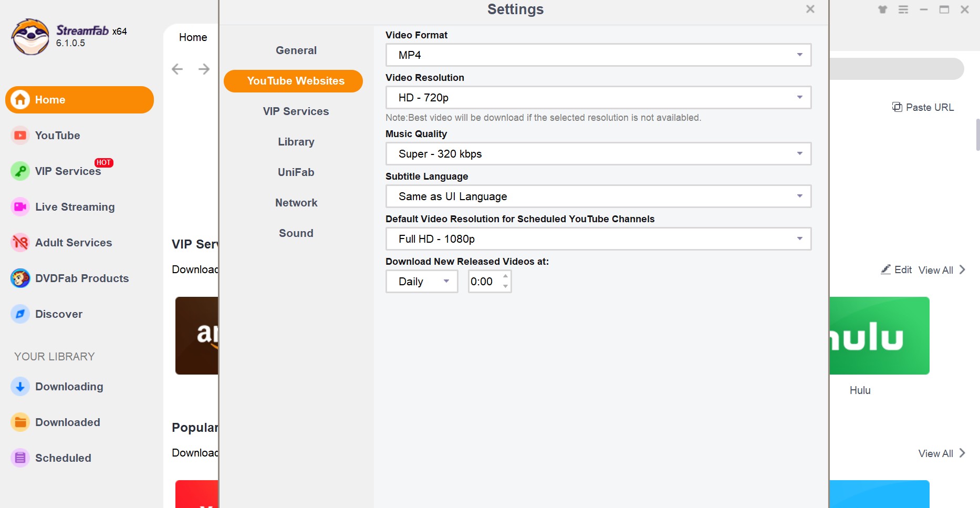
Task: Click upper View All link
Action: (x=935, y=270)
